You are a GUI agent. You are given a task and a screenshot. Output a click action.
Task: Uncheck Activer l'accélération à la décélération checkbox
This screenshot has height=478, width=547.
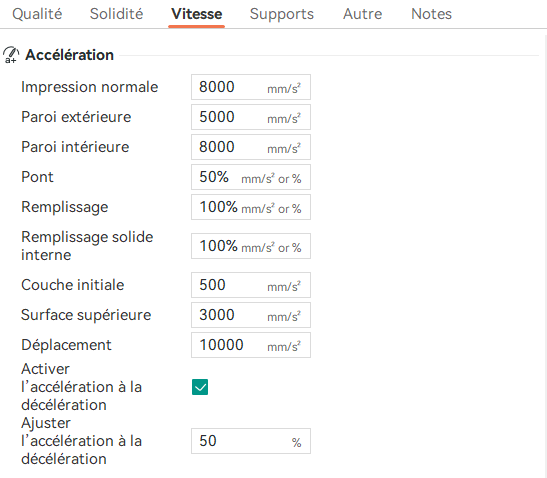click(x=200, y=387)
